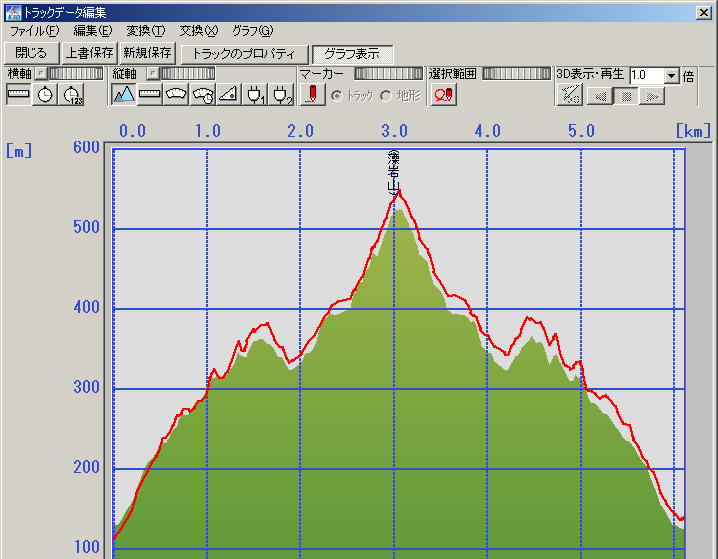The image size is (718, 559).
Task: Click the plug-in 1 icon
Action: coord(256,94)
